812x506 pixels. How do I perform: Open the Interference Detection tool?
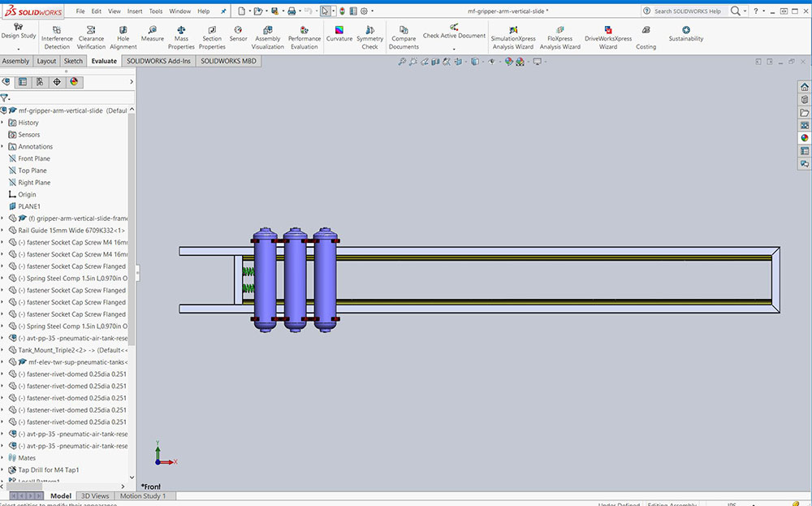(x=57, y=37)
